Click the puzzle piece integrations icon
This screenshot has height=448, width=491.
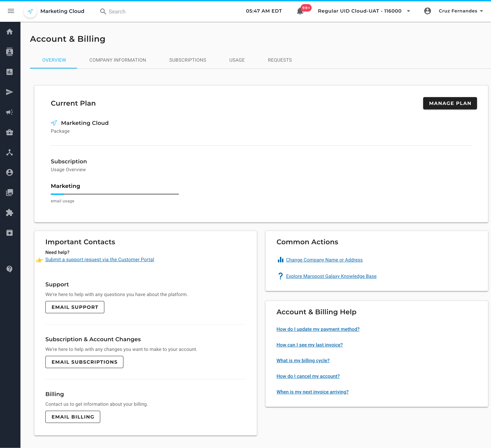(10, 213)
